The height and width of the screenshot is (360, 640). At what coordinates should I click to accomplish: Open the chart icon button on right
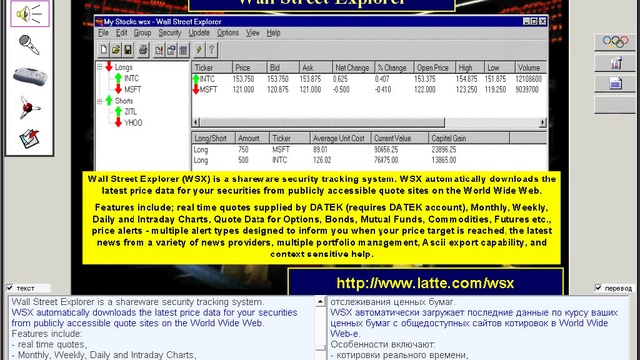coord(615,63)
